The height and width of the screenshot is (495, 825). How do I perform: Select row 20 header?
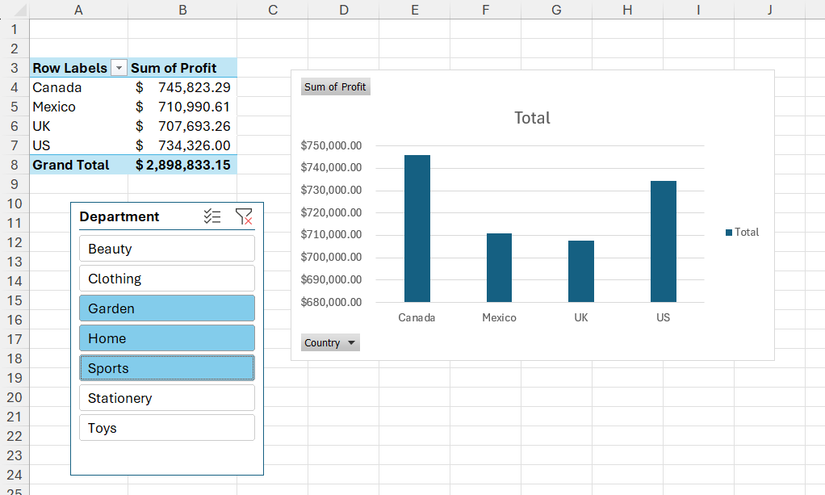point(14,397)
